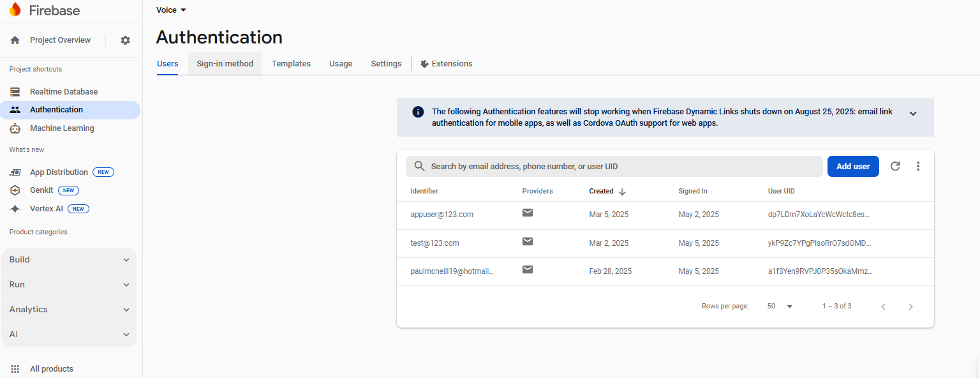This screenshot has height=378, width=980.
Task: Switch to the Sign-in method tab
Action: click(x=225, y=63)
